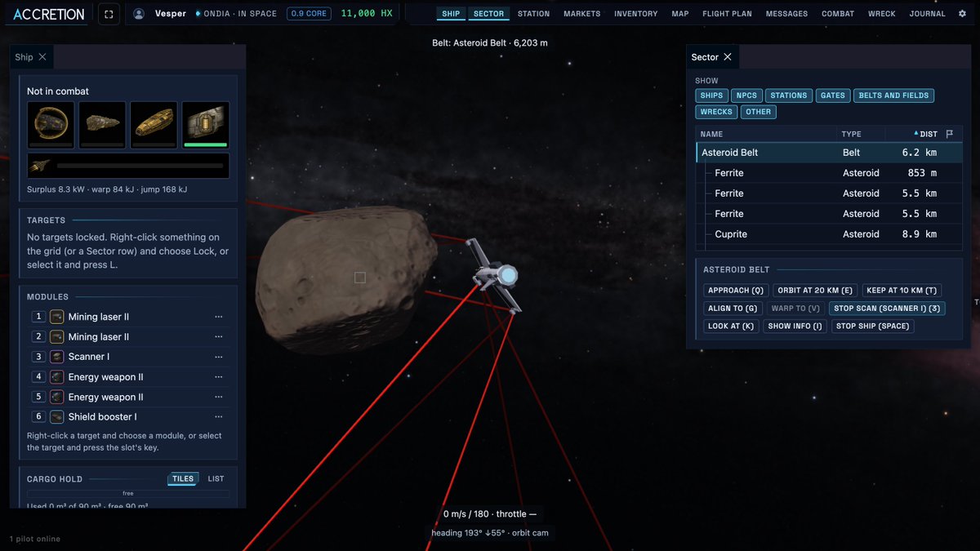The image size is (980, 551).
Task: Click the slot 4 Energy weapon icon
Action: point(56,377)
